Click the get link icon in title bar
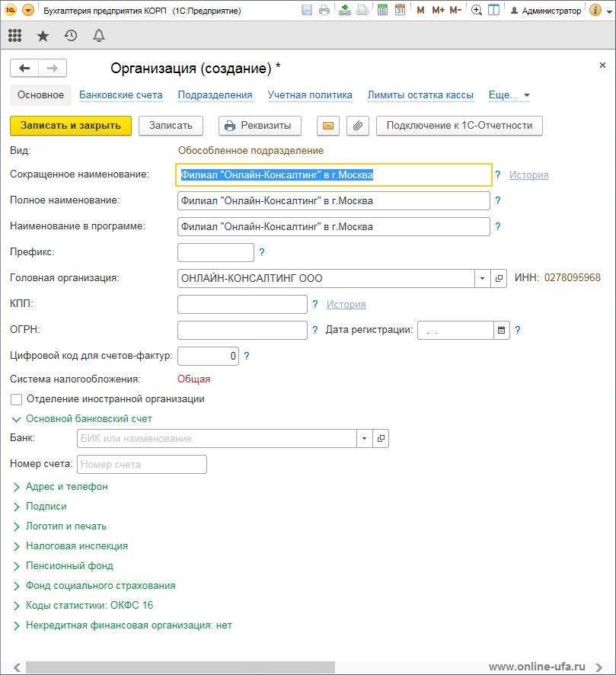The width and height of the screenshot is (616, 675). click(345, 10)
